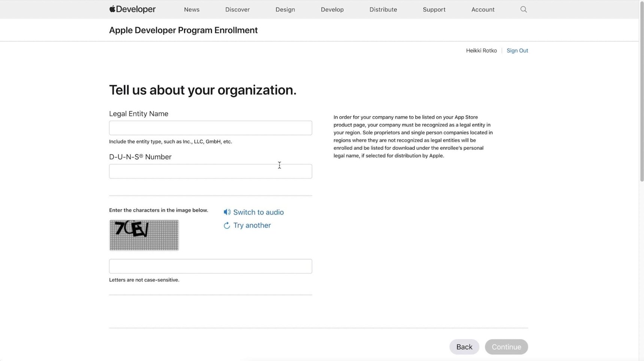Click the captcha answer input field
This screenshot has width=644, height=361.
210,266
